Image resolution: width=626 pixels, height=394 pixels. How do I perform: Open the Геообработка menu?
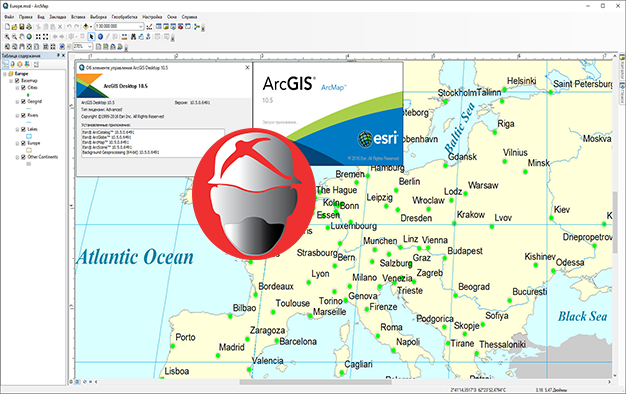tap(125, 17)
